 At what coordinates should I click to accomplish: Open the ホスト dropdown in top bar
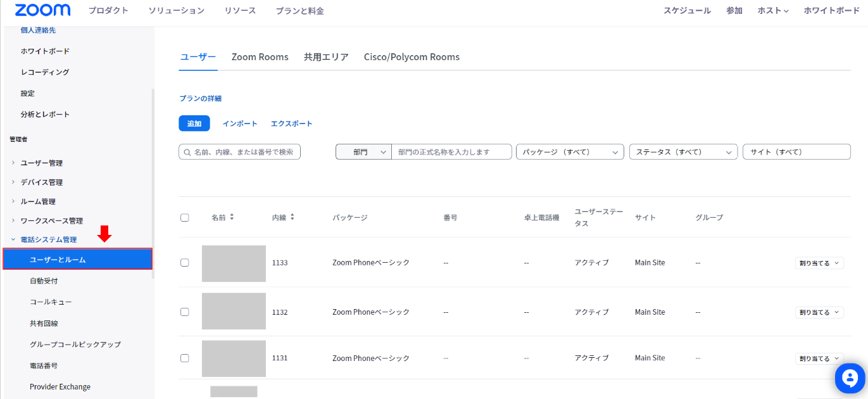[773, 11]
